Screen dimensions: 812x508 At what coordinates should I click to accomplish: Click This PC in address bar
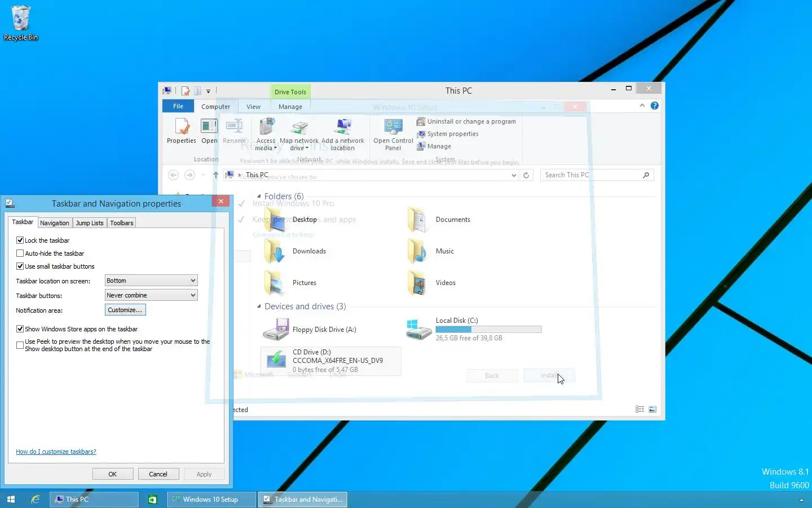point(257,175)
